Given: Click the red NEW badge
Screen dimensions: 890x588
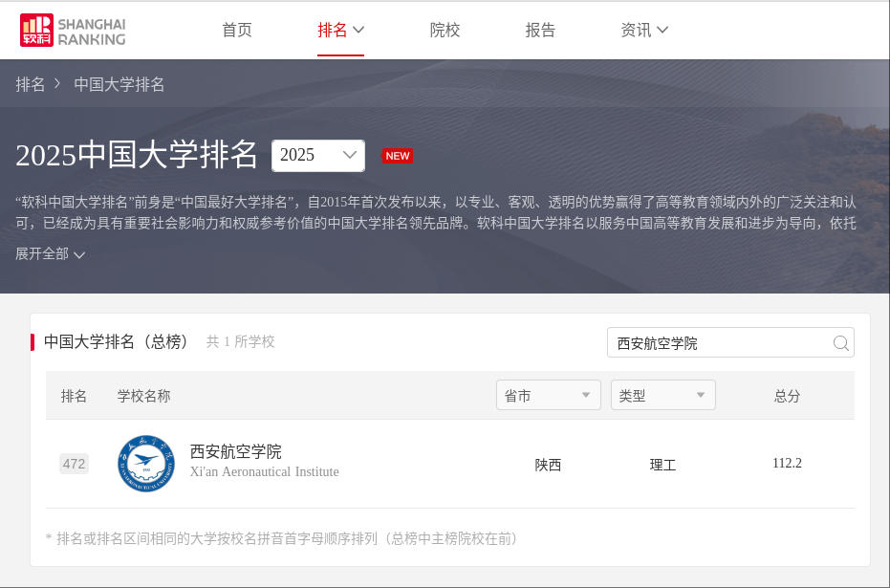Looking at the screenshot, I should 397,156.
